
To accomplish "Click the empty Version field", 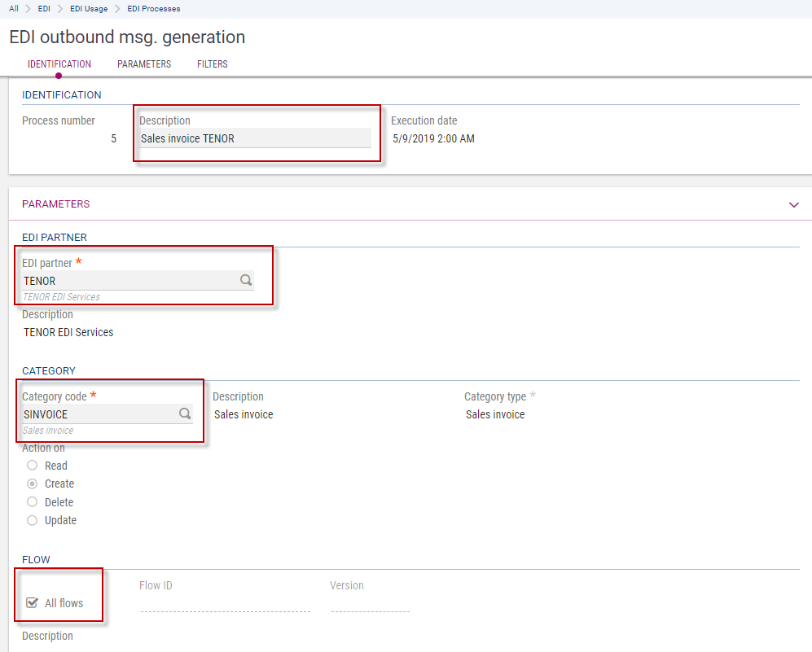I will pyautogui.click(x=370, y=603).
